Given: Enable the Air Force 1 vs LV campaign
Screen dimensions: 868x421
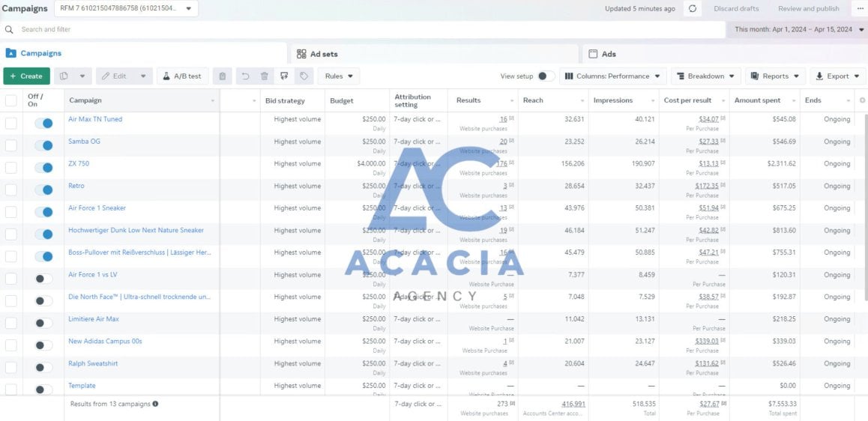Looking at the screenshot, I should [x=43, y=279].
